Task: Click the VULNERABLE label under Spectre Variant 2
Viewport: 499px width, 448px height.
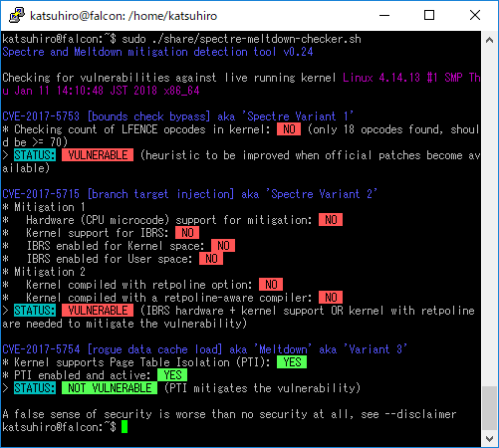Action: 98,311
